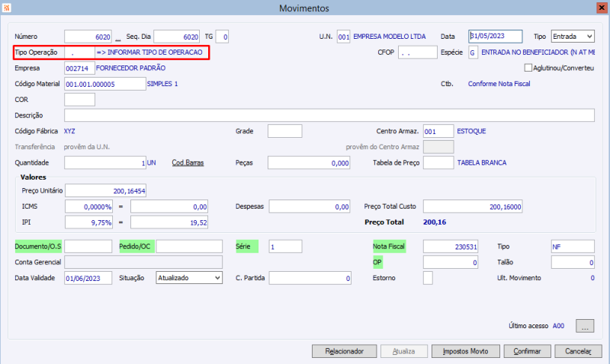Click the C. Partida field
Viewport: 610px width, 364px height.
pyautogui.click(x=310, y=278)
